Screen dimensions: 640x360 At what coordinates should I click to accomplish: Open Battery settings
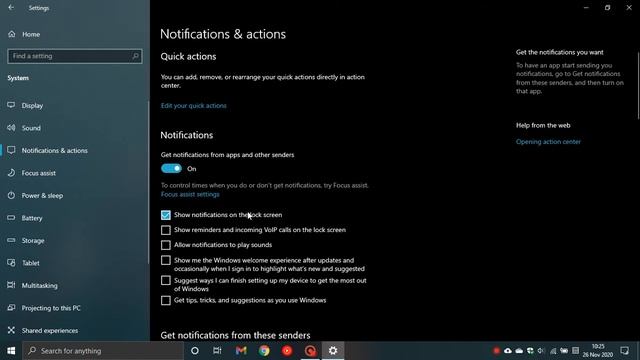tap(75, 218)
